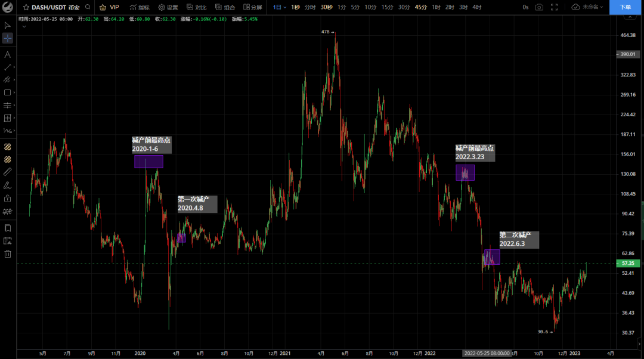Click the 第二次减产 2022.6.3 annotation label
644x359 pixels.
click(519, 240)
